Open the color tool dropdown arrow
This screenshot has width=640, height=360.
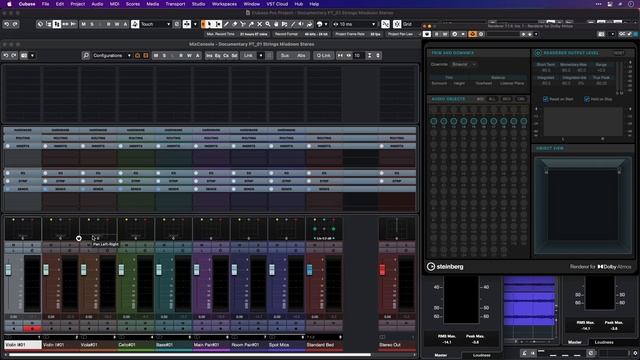pos(326,24)
